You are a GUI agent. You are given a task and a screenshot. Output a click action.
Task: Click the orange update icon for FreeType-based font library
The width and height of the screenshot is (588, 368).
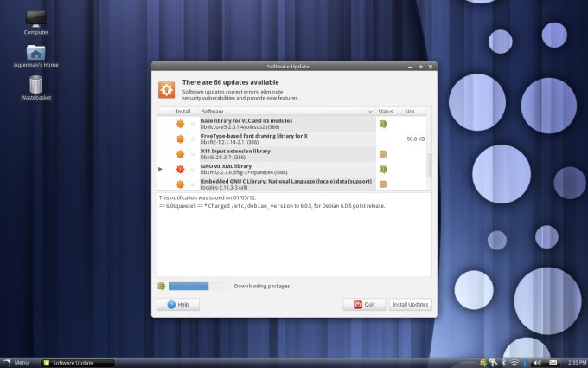click(x=181, y=139)
